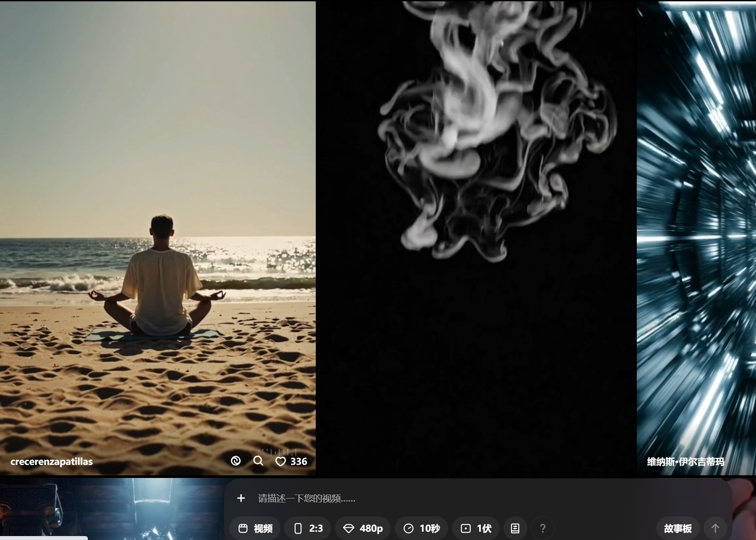Click the remix icon on the beach video
Screen dimensions: 756x540
[x=236, y=461]
